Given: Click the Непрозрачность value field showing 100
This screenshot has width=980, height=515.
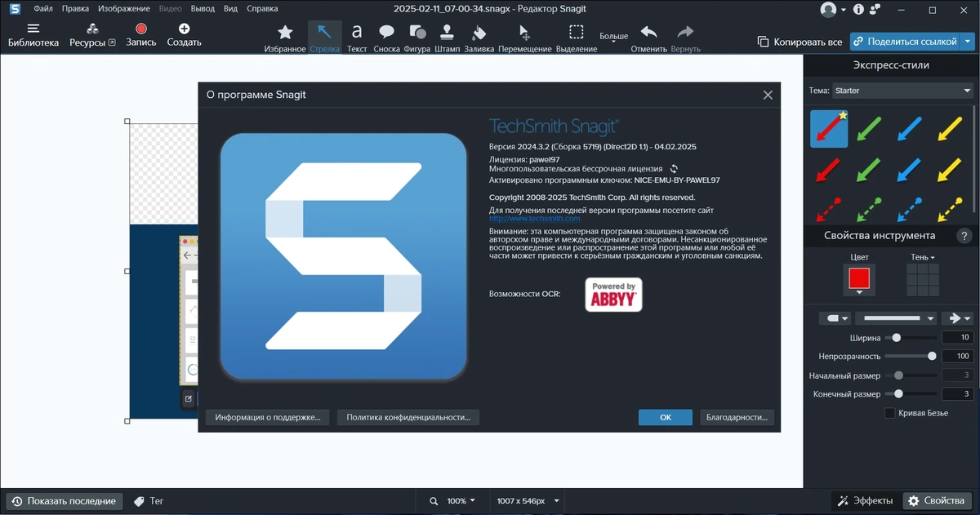Looking at the screenshot, I should coord(957,356).
